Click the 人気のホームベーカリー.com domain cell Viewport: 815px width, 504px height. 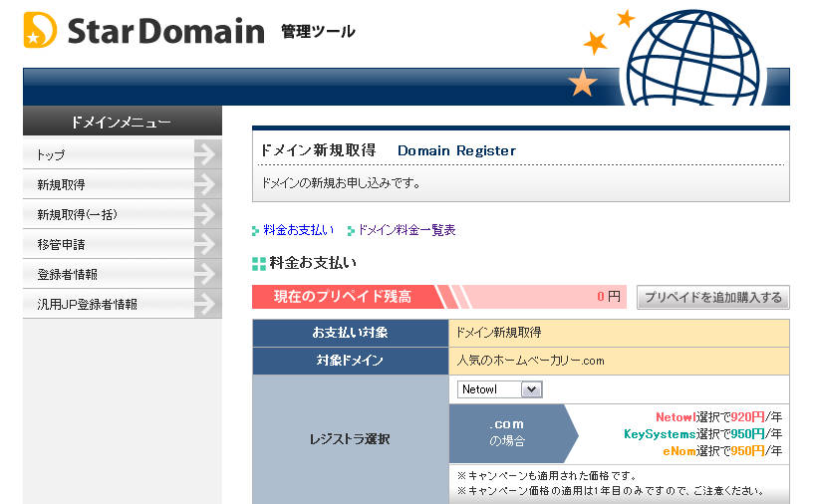619,361
